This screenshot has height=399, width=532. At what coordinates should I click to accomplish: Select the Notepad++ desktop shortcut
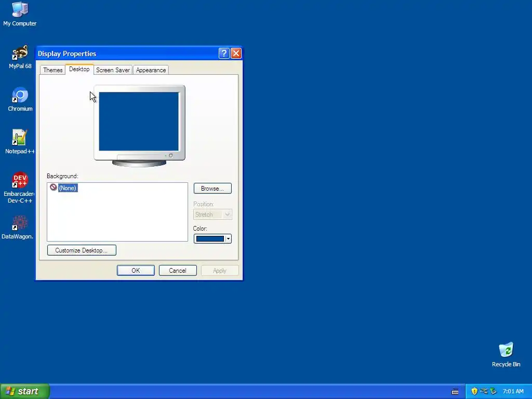[x=20, y=142]
